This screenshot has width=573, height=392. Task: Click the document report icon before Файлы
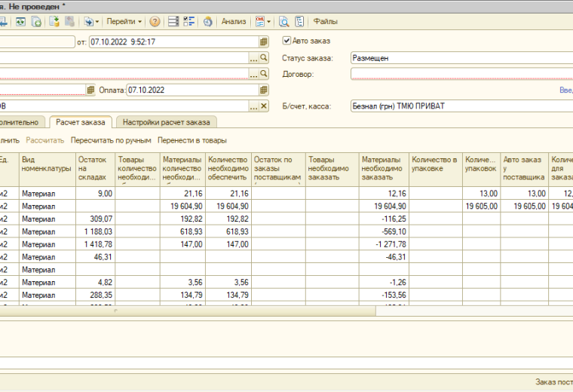[x=300, y=22]
